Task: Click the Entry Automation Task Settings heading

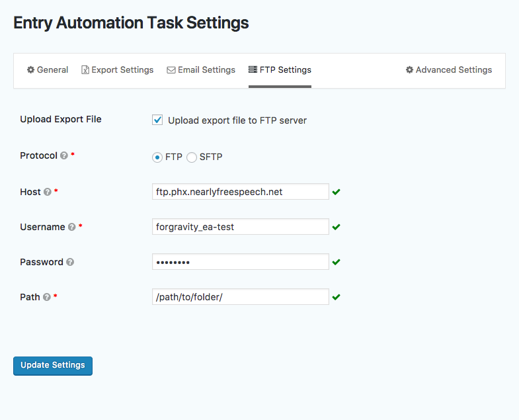Action: [x=131, y=23]
